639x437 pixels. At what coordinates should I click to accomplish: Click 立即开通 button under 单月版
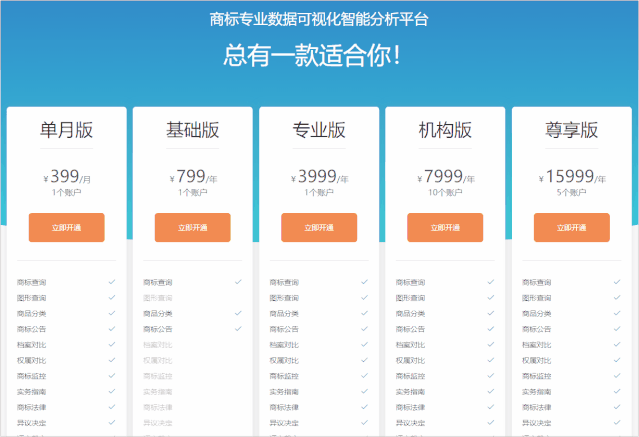(x=66, y=227)
